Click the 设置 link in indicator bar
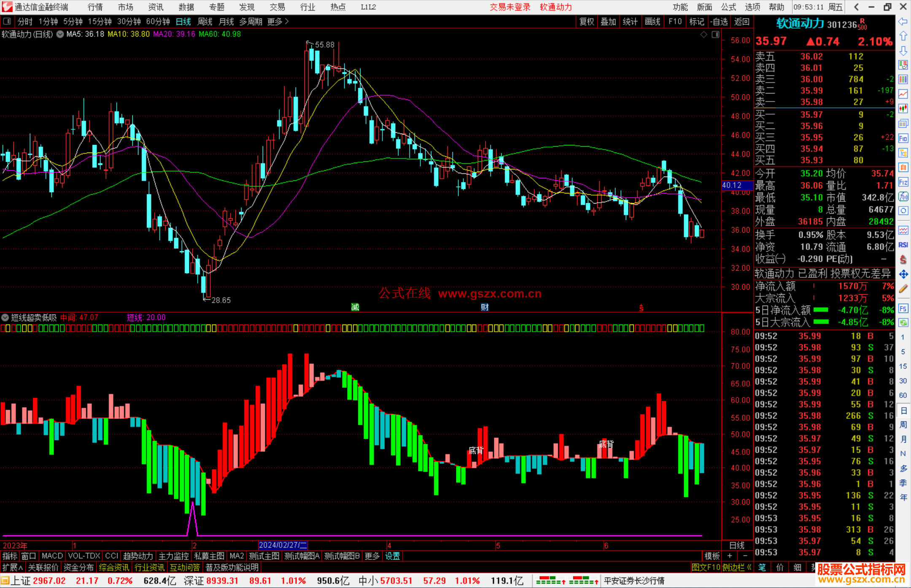The image size is (911, 588). (x=392, y=556)
